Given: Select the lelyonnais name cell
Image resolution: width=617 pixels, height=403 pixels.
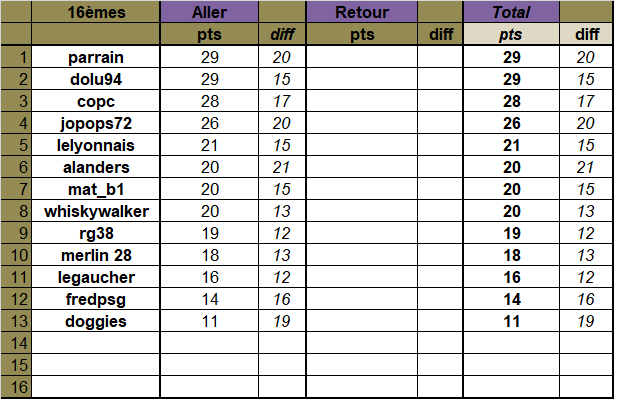Looking at the screenshot, I should coord(96,145).
